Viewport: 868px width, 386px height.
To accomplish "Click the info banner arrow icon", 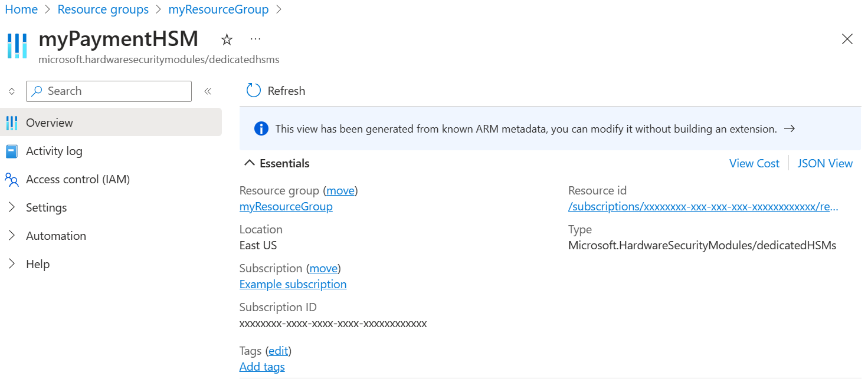I will pyautogui.click(x=790, y=128).
